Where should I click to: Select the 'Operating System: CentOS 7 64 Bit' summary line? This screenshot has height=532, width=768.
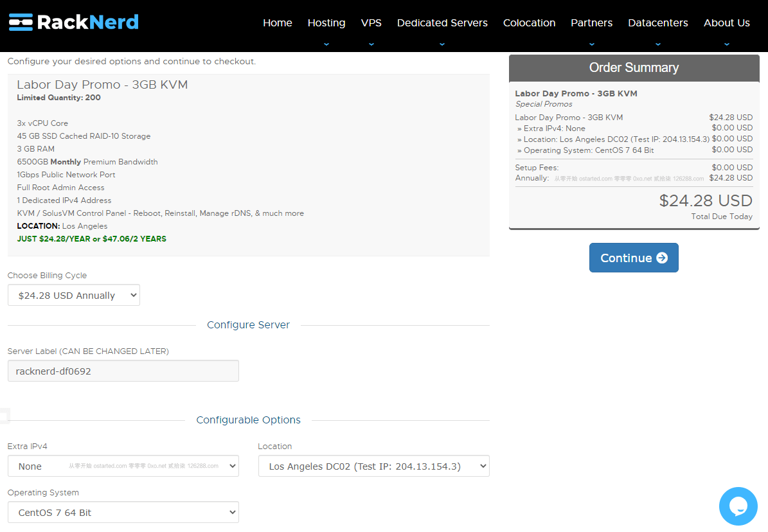pos(585,150)
